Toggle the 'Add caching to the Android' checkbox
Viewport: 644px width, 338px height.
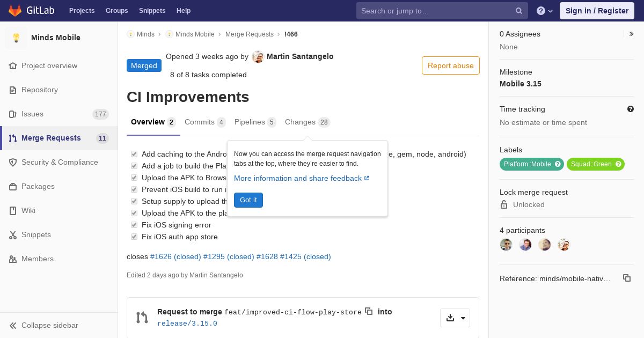[134, 154]
